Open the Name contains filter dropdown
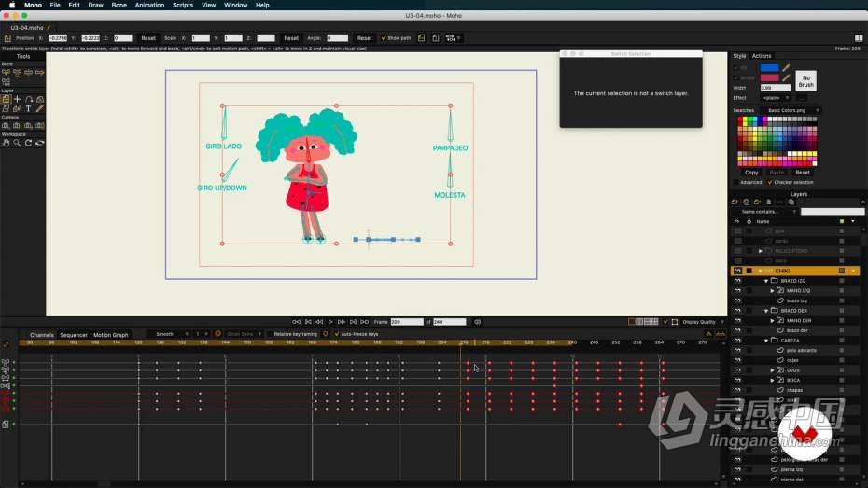Screen dimensions: 868x488 764,212
